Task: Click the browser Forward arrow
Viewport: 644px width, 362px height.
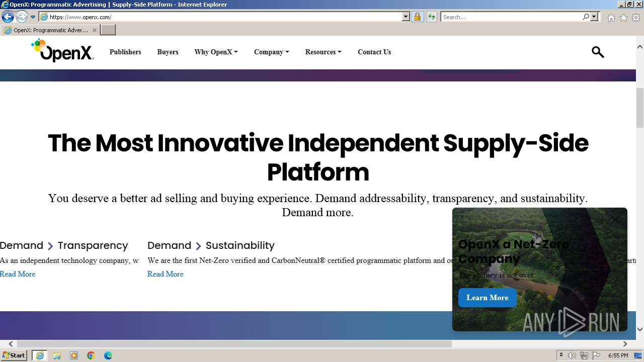Action: tap(22, 17)
